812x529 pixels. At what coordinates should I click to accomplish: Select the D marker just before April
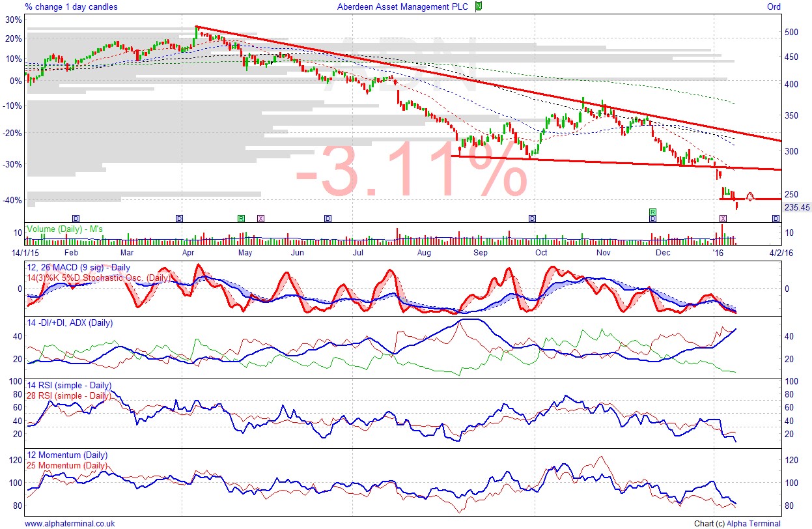pyautogui.click(x=180, y=218)
